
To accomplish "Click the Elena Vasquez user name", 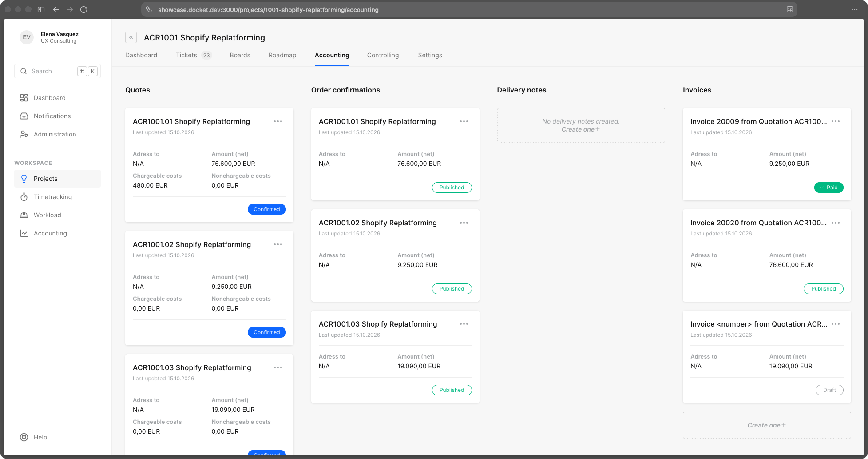I will click(59, 34).
